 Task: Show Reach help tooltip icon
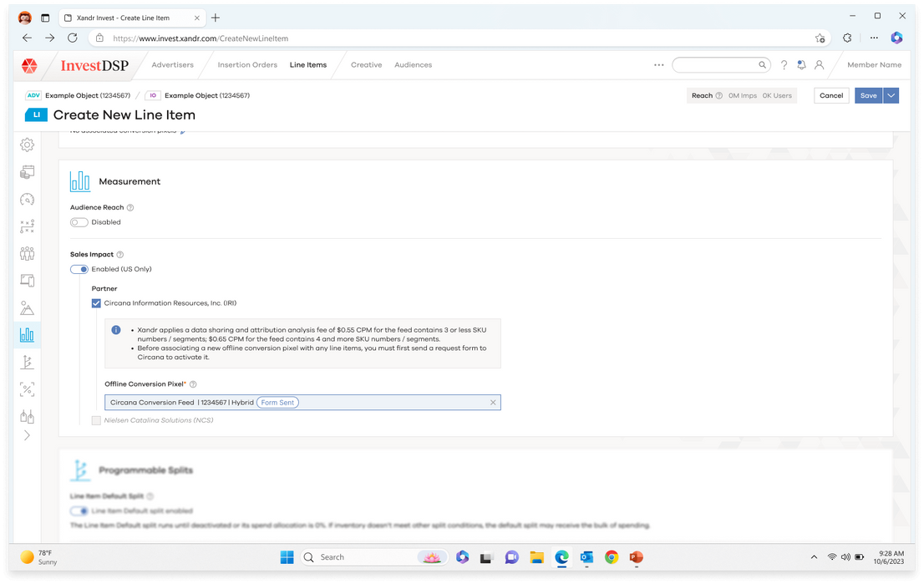(719, 95)
